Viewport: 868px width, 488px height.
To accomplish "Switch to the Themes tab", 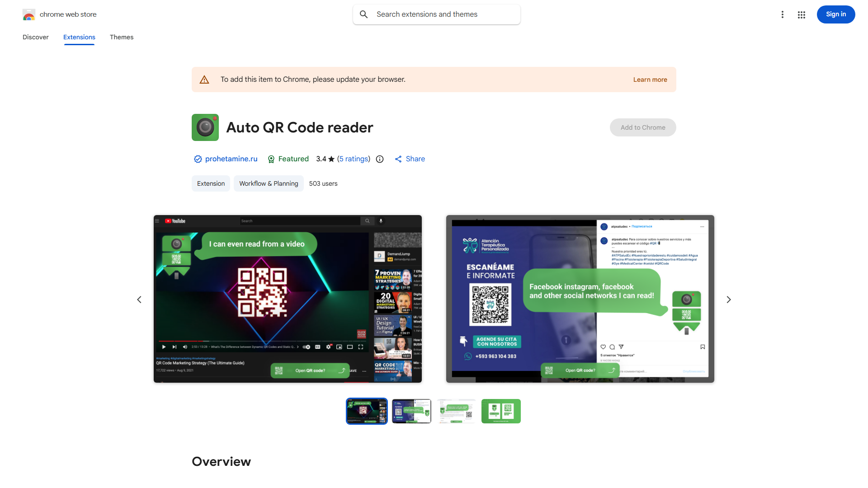I will [x=121, y=37].
